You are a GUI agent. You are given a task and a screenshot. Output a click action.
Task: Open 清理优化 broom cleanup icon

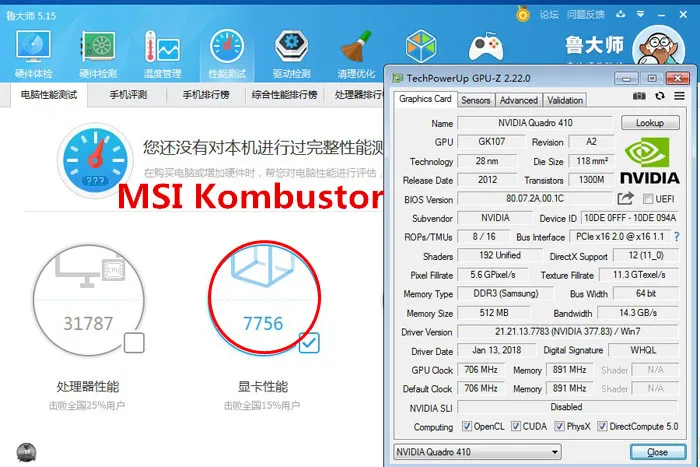355,50
